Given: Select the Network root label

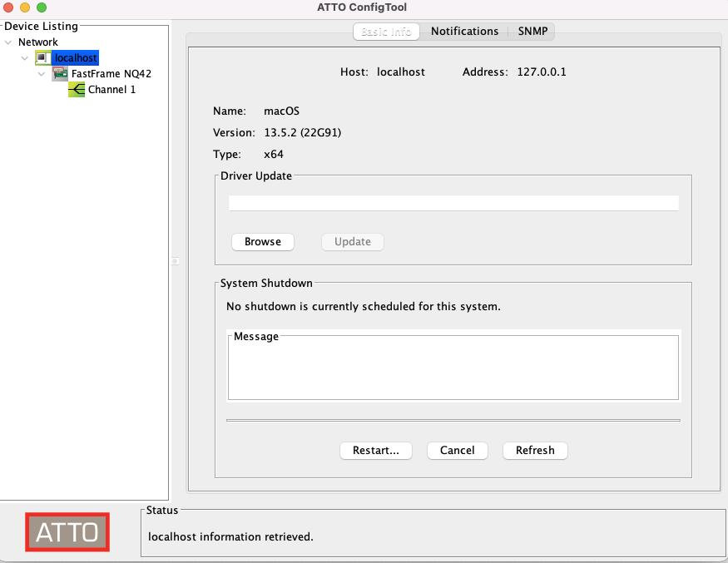Looking at the screenshot, I should 38,42.
